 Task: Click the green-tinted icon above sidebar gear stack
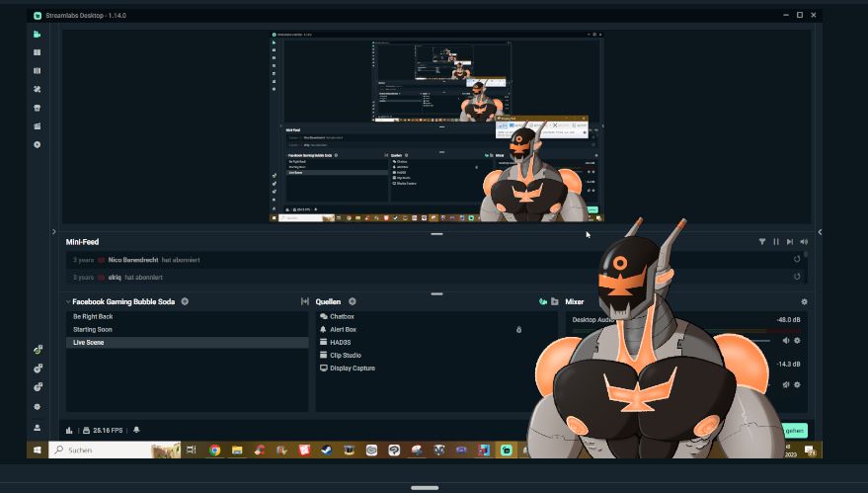coord(38,350)
